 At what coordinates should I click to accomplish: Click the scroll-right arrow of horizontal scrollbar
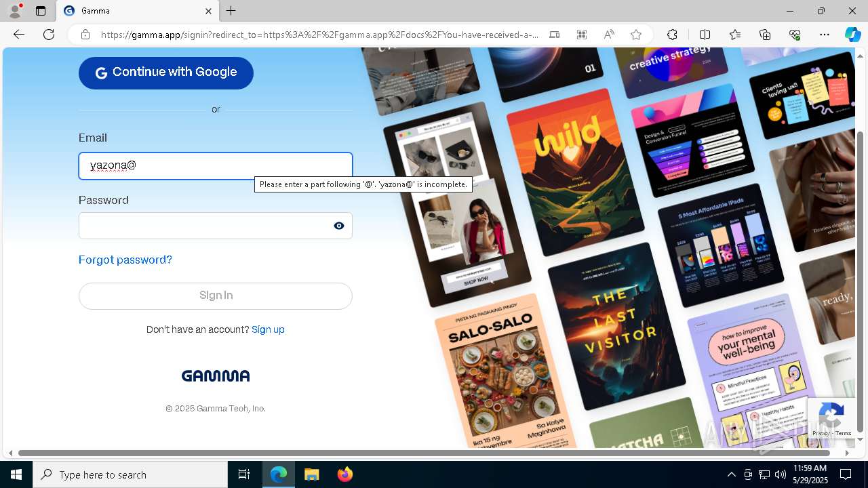847,453
